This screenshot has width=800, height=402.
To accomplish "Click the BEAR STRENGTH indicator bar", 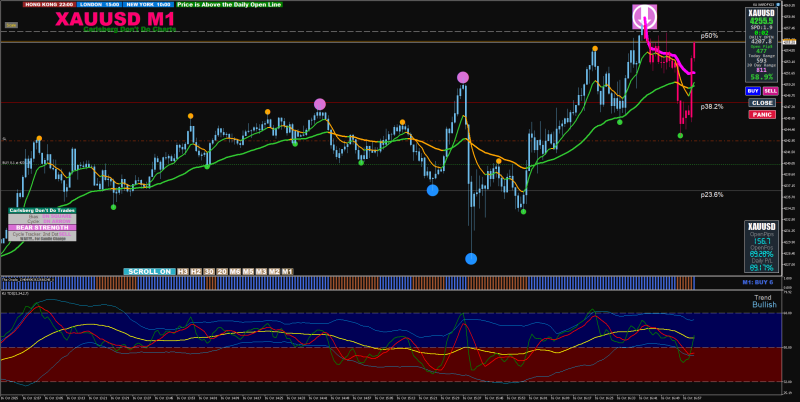I will pos(42,228).
